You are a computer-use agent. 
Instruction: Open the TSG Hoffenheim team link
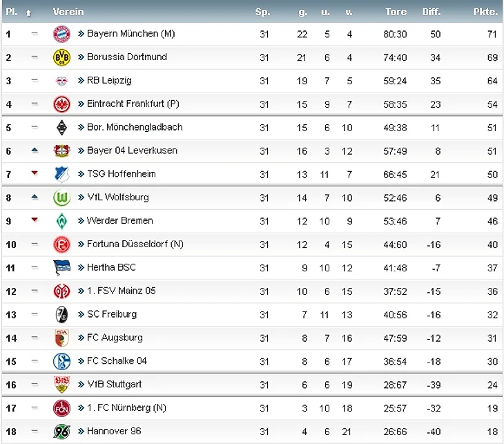[121, 174]
